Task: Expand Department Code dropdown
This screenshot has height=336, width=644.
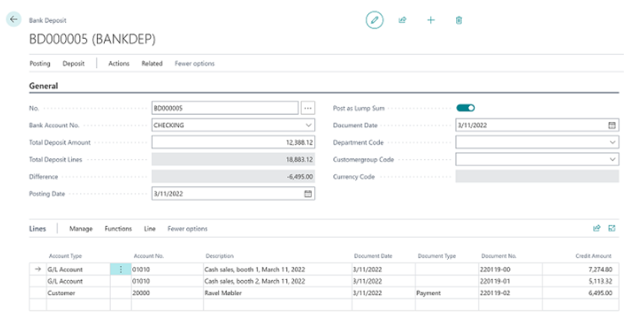Action: point(612,142)
